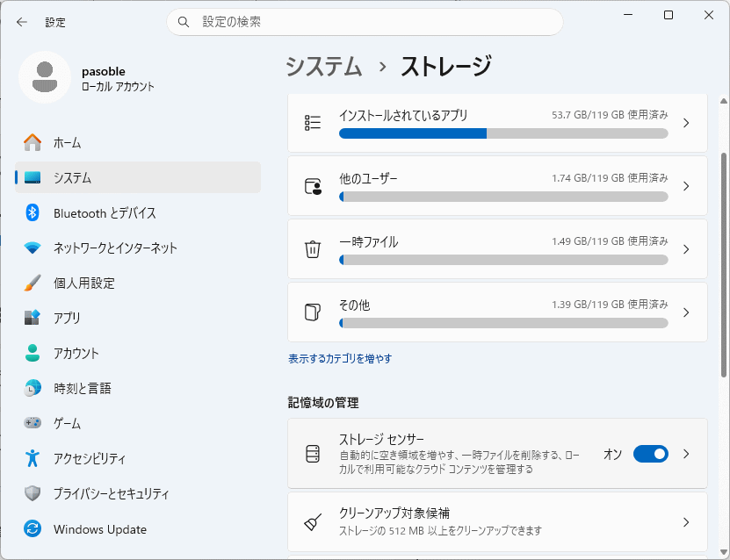Go to システム breadcrumb
The width and height of the screenshot is (730, 560).
point(323,66)
